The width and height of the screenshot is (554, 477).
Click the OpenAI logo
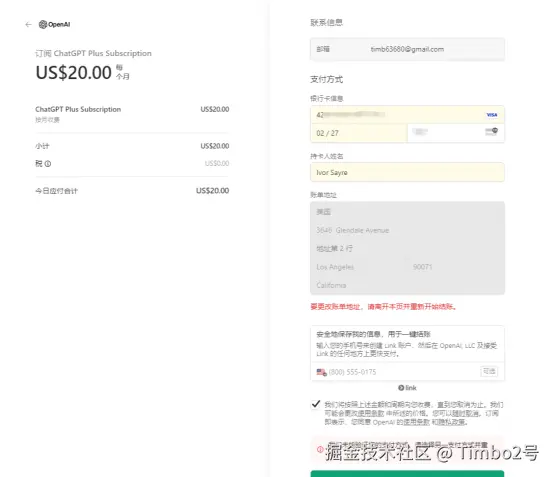pyautogui.click(x=54, y=24)
